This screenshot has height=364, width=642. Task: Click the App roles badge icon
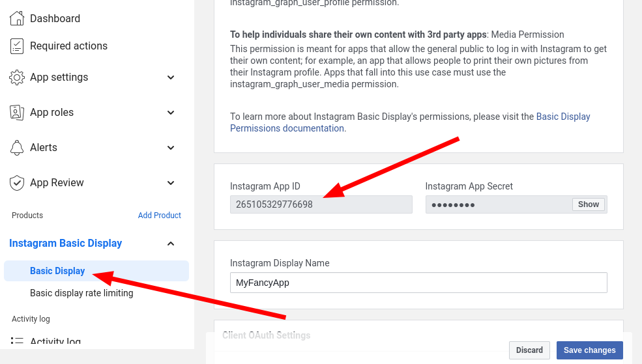17,113
